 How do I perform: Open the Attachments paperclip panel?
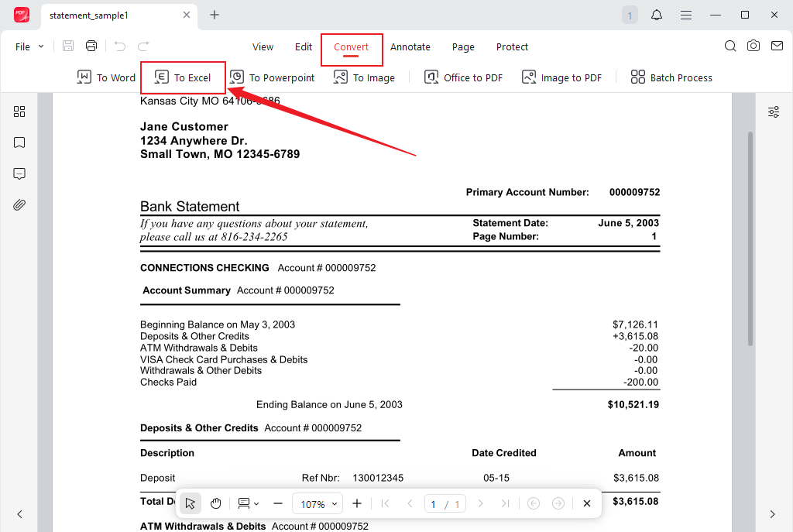(x=19, y=204)
